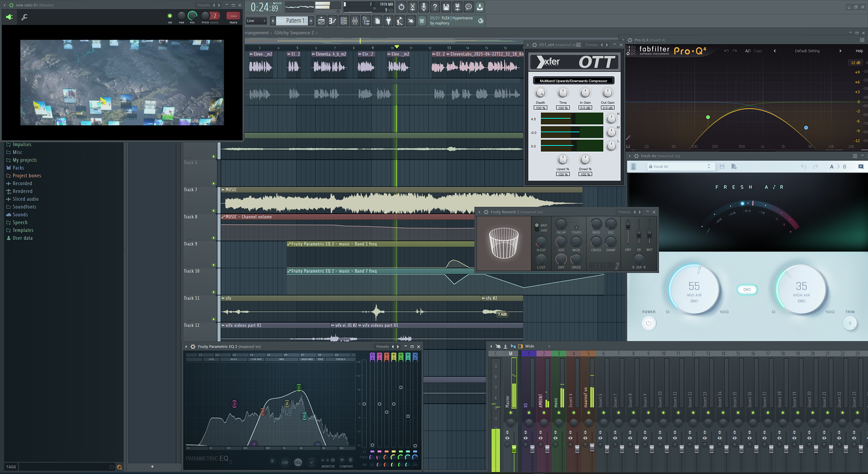Click the scissors audio editor icon

pos(412,7)
